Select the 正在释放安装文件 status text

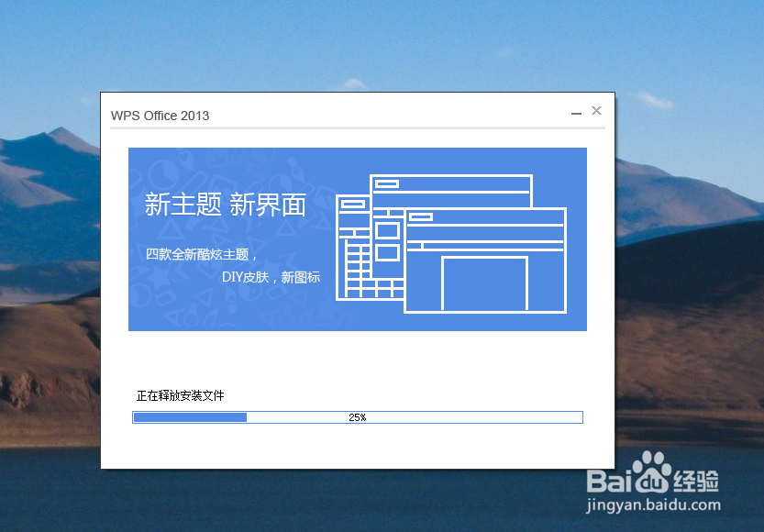click(180, 395)
